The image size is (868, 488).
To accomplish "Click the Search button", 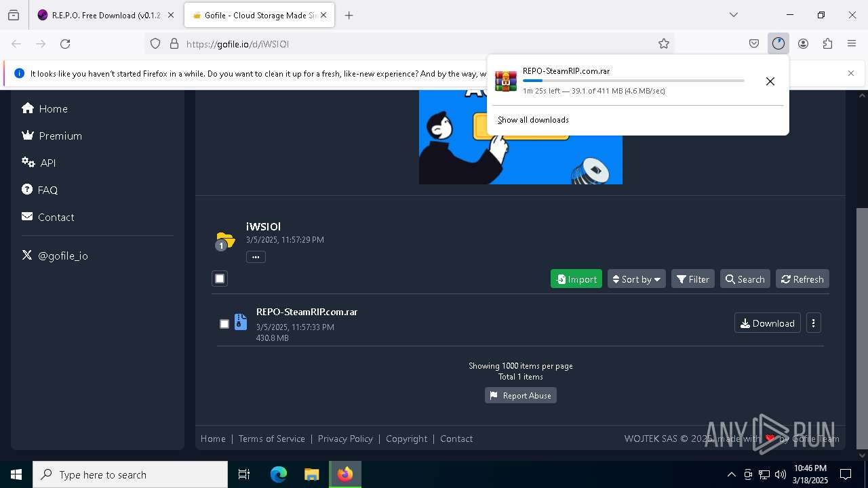I will (745, 279).
